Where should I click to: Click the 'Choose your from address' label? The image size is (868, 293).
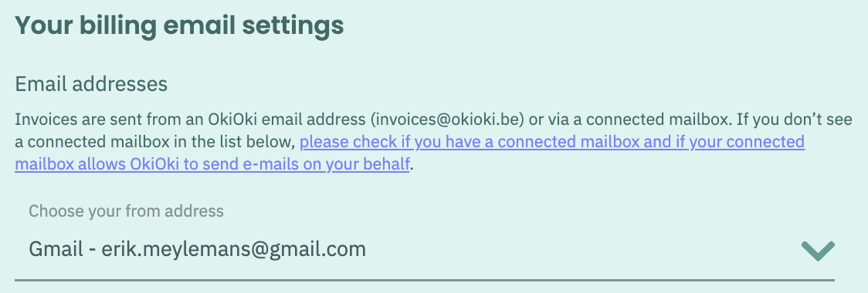click(x=126, y=211)
